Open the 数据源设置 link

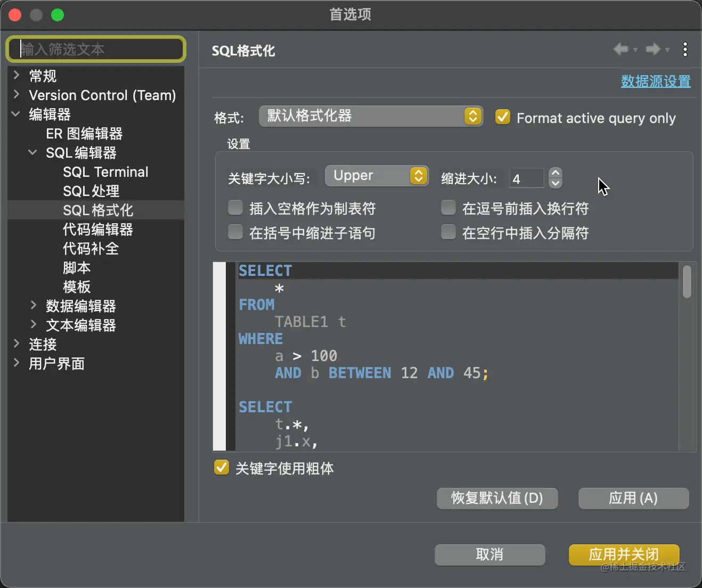(656, 81)
